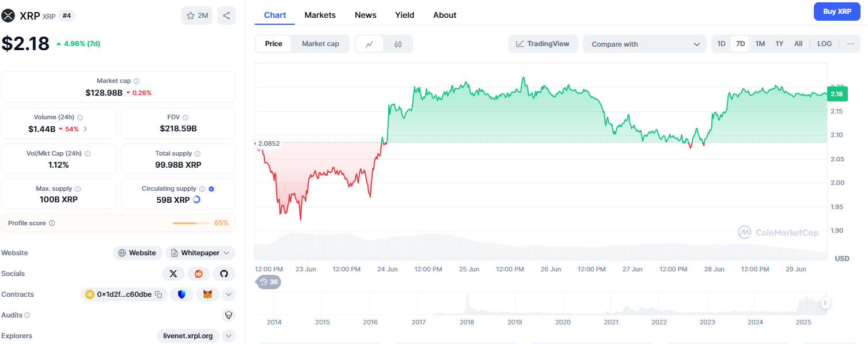Click current price label 2.18 on axis
Viewport: 868px width, 344px height.
[x=837, y=94]
